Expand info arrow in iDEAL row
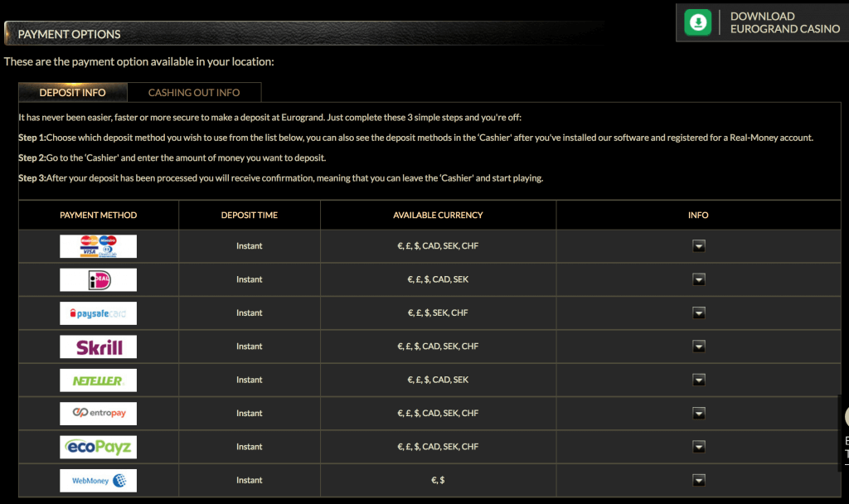Image resolution: width=849 pixels, height=504 pixels. pyautogui.click(x=698, y=279)
